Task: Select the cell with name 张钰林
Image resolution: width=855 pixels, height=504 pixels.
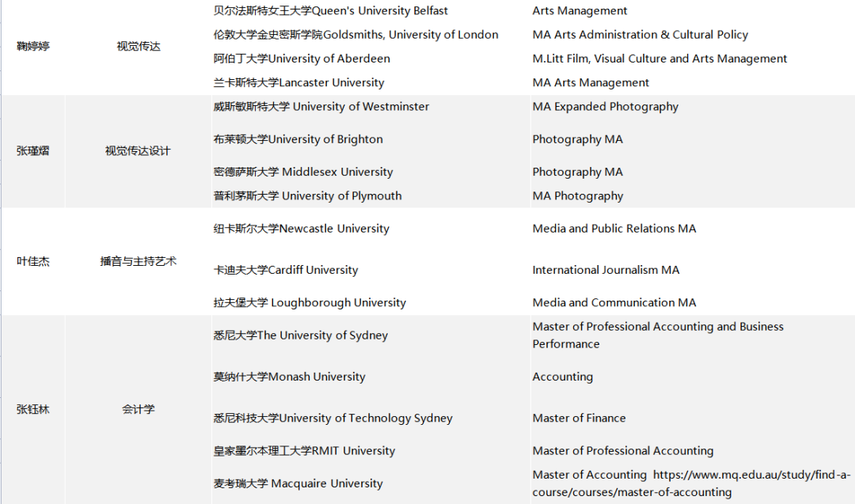Action: [32, 410]
